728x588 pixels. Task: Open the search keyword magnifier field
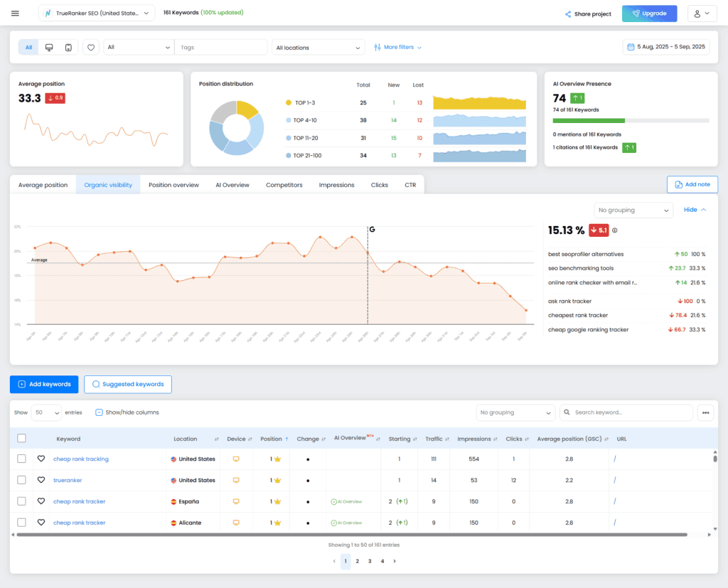click(566, 412)
